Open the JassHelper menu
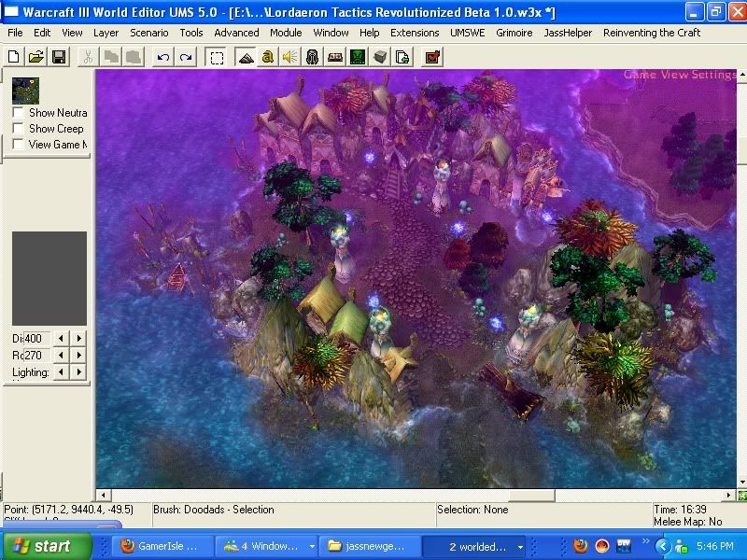 click(x=568, y=33)
